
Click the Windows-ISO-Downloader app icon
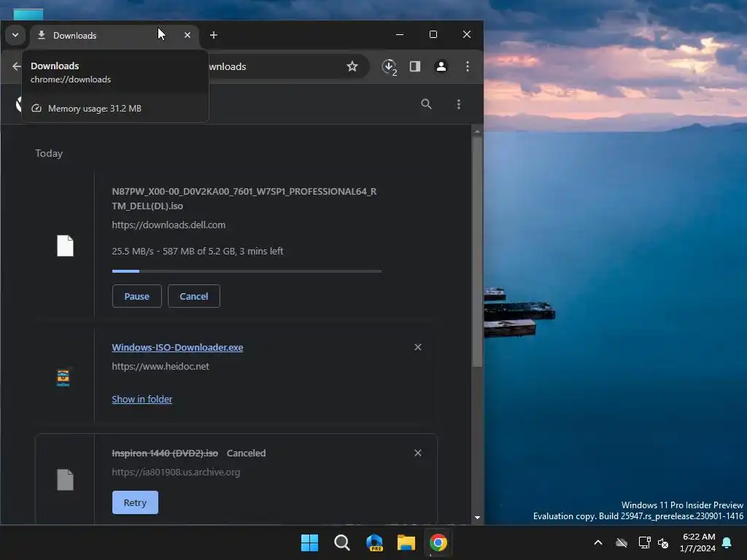[63, 378]
